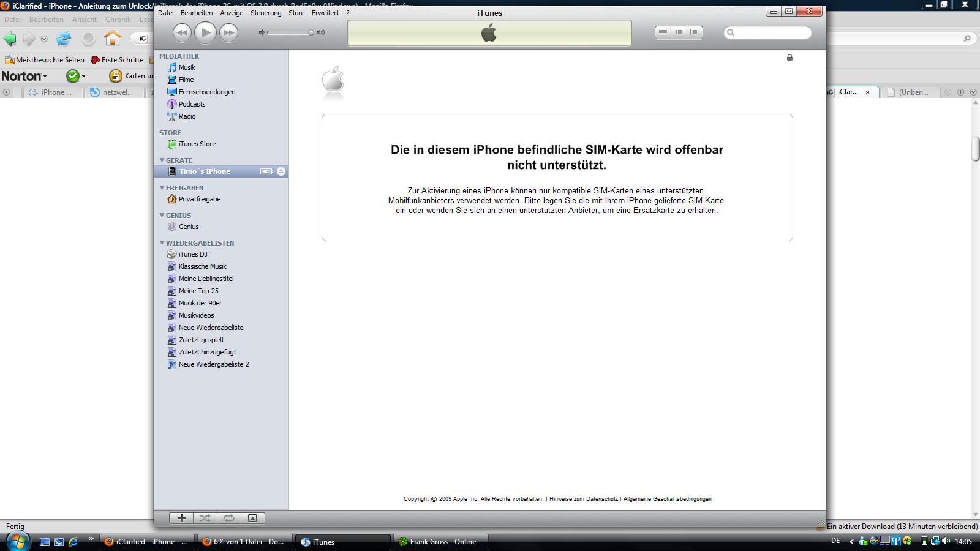Image resolution: width=980 pixels, height=551 pixels.
Task: Select Meine Top 25 playlist
Action: point(198,291)
